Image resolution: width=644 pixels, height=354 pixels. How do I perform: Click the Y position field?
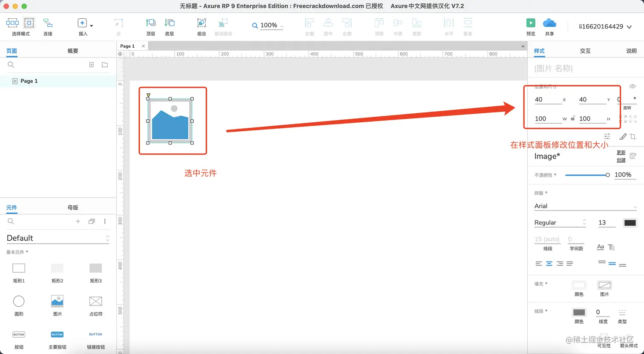coord(592,100)
